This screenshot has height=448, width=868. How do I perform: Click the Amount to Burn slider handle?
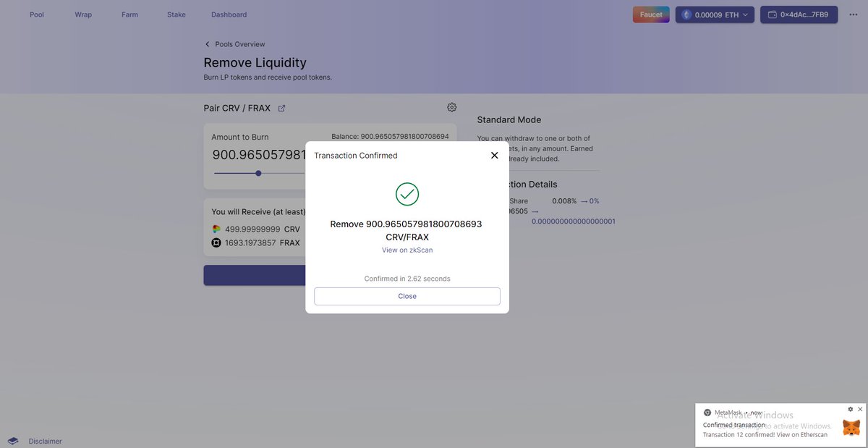click(x=258, y=173)
